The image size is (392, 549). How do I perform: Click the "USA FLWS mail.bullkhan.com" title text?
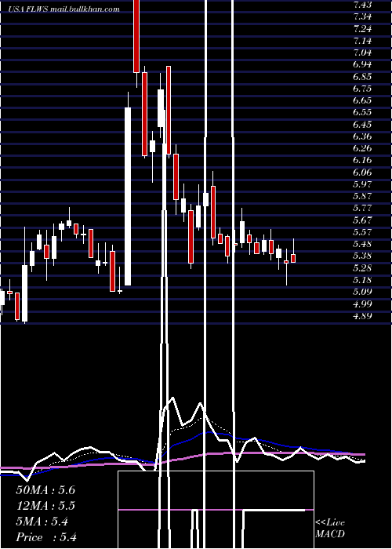pos(64,9)
